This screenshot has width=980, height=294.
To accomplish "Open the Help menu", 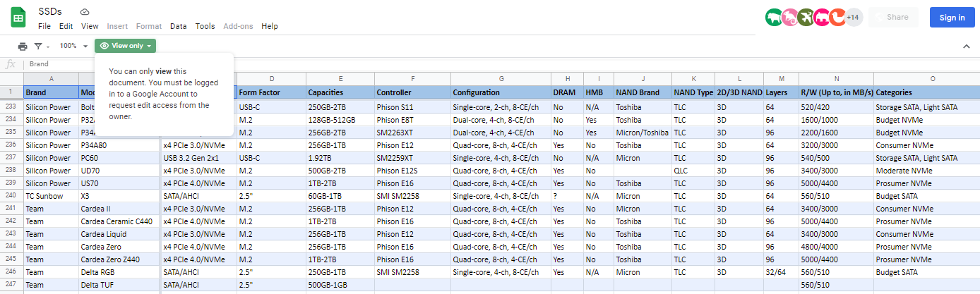I will click(x=269, y=26).
